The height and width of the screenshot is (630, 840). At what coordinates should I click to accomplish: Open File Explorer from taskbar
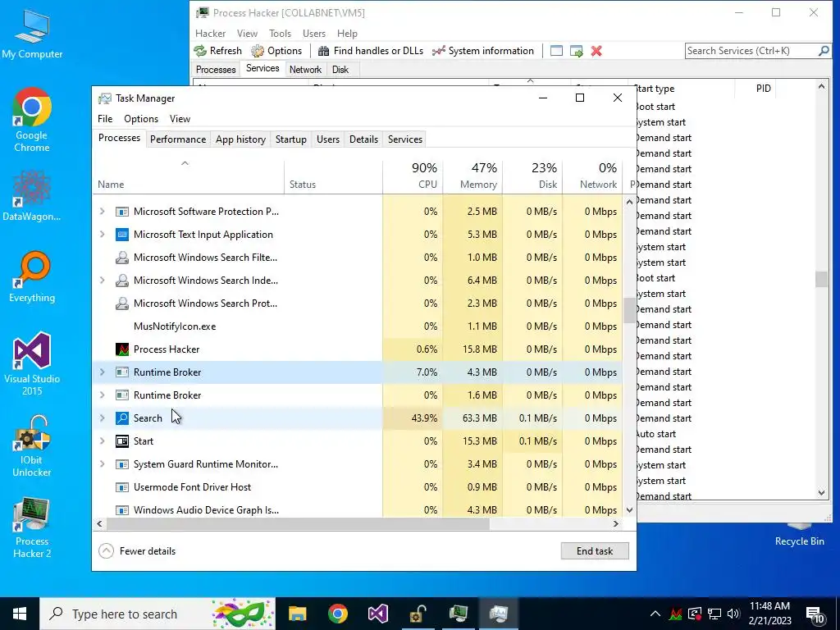point(297,614)
